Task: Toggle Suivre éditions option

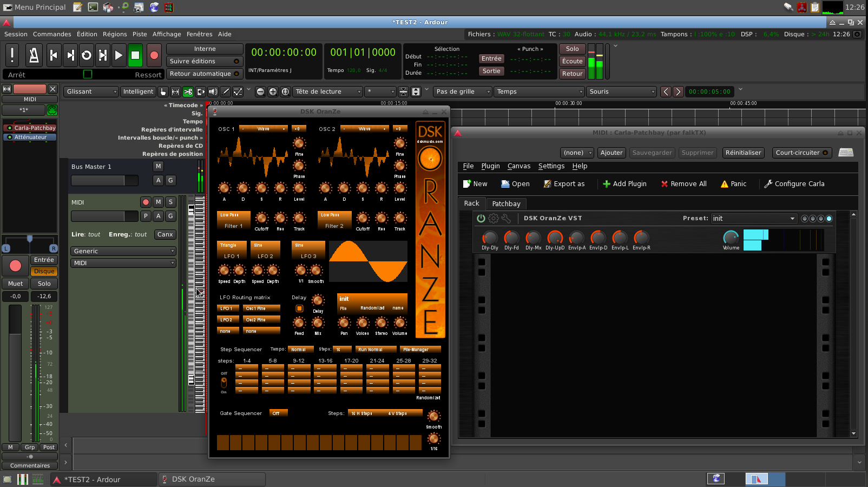Action: pos(204,61)
